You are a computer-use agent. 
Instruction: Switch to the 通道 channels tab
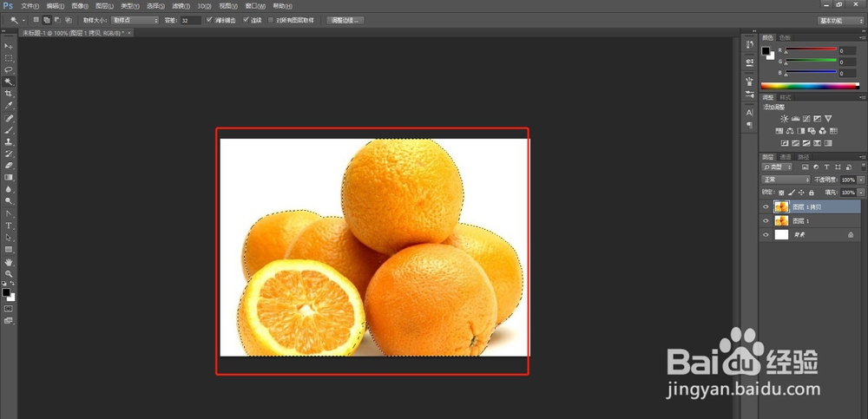point(786,157)
